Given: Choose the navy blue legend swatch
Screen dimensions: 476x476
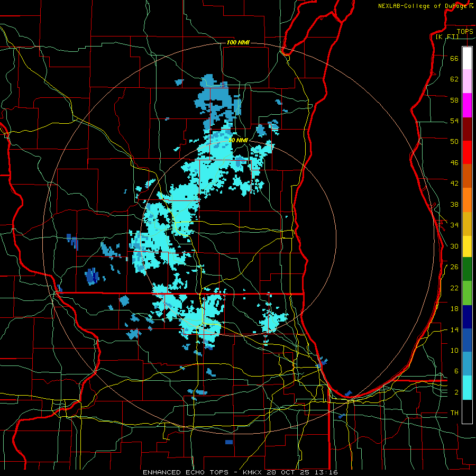Looking at the screenshot, I should (x=467, y=317).
